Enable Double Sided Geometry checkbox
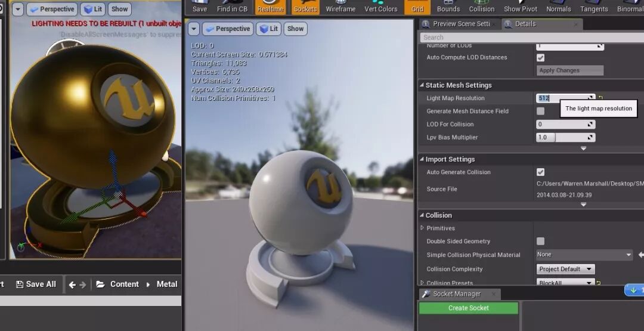 pos(540,242)
